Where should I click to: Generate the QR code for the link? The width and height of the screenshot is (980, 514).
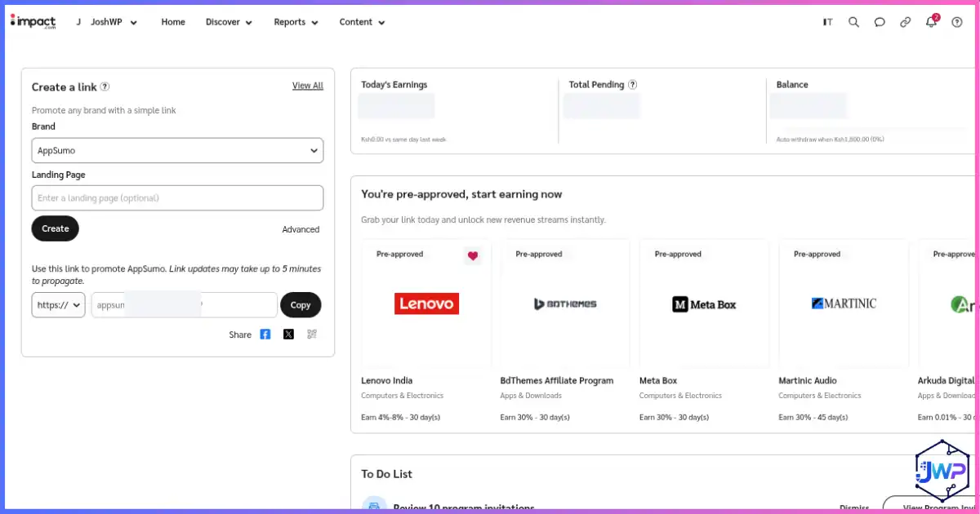coord(311,335)
